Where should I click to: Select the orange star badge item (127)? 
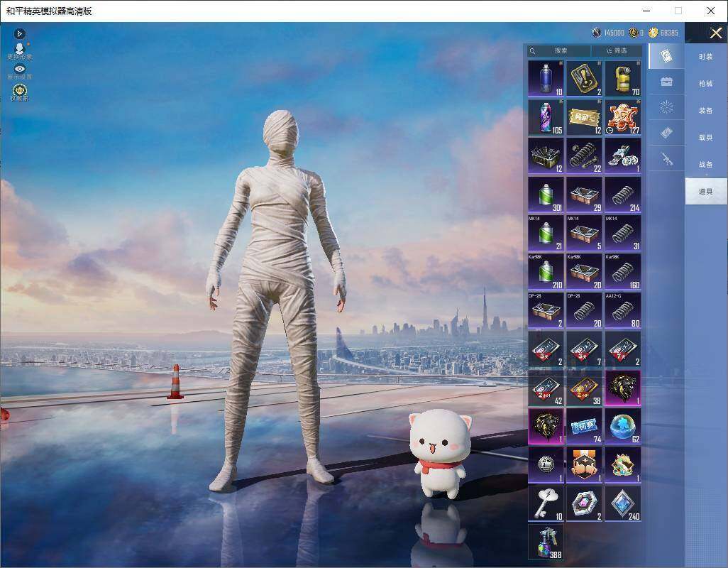click(623, 117)
